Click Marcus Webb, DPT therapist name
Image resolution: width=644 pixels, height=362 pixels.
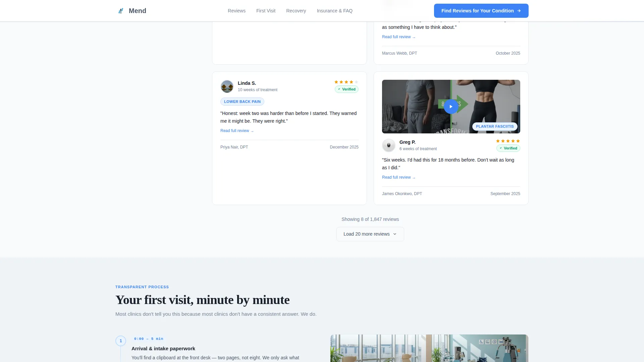click(399, 53)
